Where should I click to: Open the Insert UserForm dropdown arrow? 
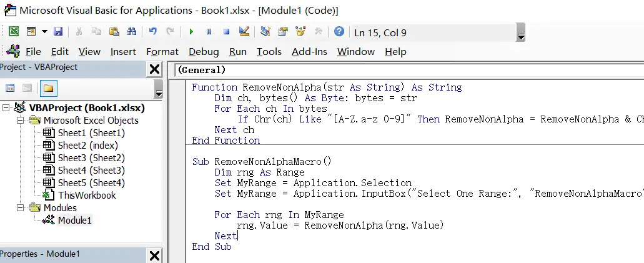[x=44, y=31]
